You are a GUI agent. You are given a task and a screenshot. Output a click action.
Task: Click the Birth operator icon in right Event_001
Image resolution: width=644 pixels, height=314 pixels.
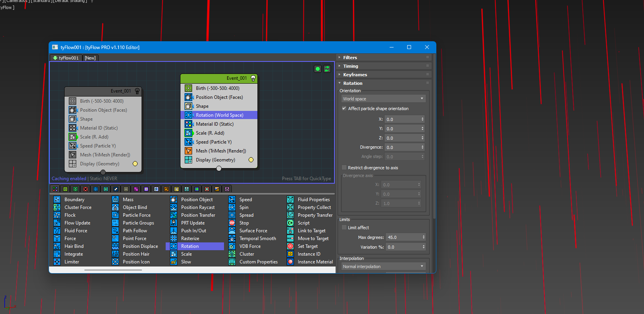[x=188, y=88]
